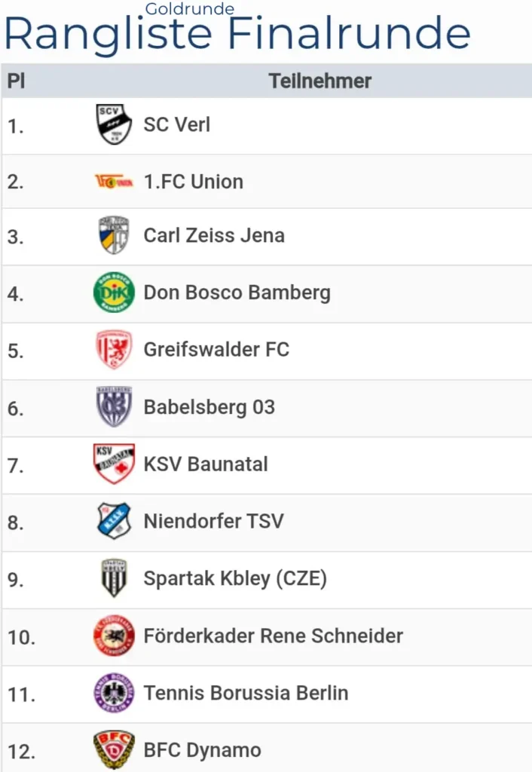Open the SC Verl team name

tap(176, 124)
